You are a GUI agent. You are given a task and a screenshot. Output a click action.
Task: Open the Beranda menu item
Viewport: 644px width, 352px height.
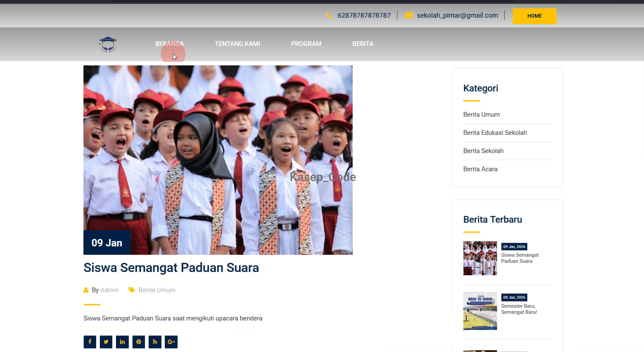170,44
